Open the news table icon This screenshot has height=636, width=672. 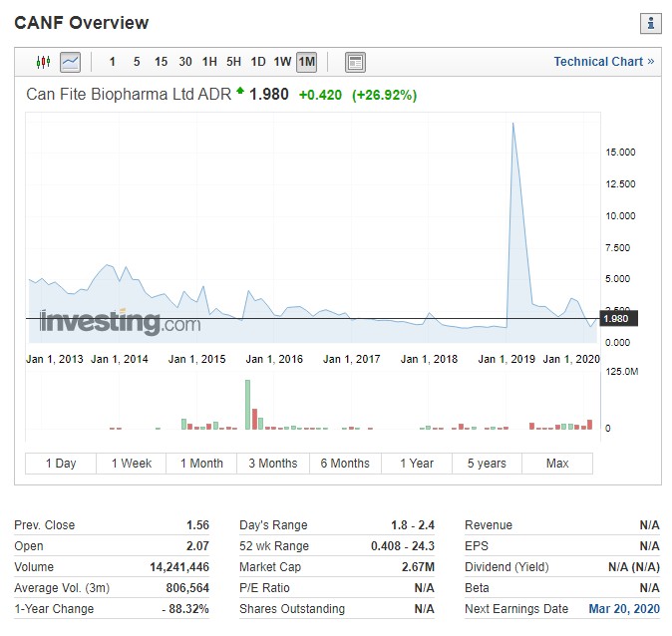(355, 62)
